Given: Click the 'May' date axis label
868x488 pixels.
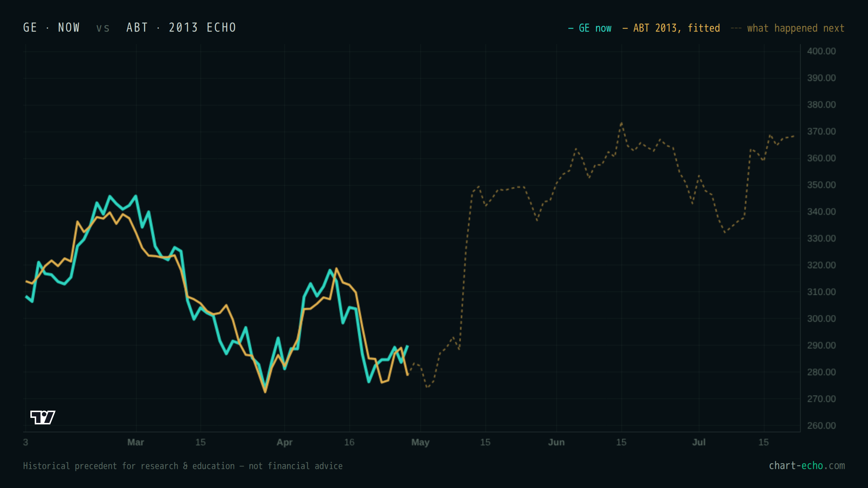Looking at the screenshot, I should coord(420,442).
